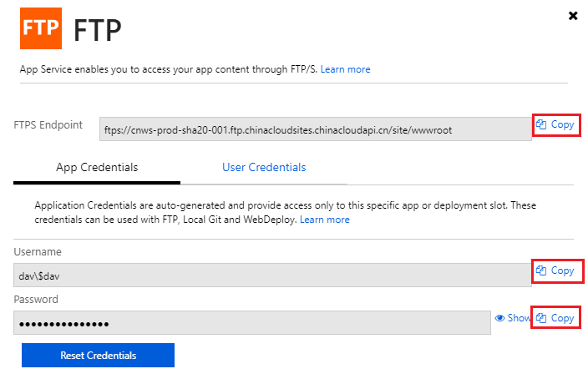Open Learn more link about FTP/S access
The width and height of the screenshot is (588, 379).
pos(345,69)
